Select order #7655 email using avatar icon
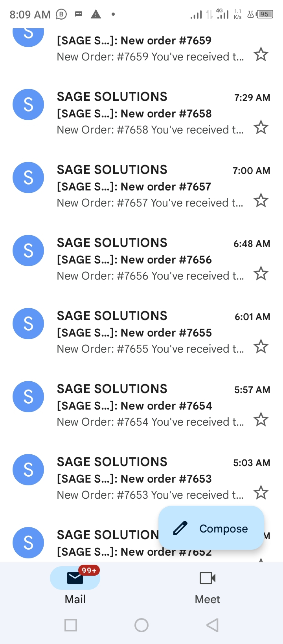Screen dimensions: 283x644 [28, 324]
